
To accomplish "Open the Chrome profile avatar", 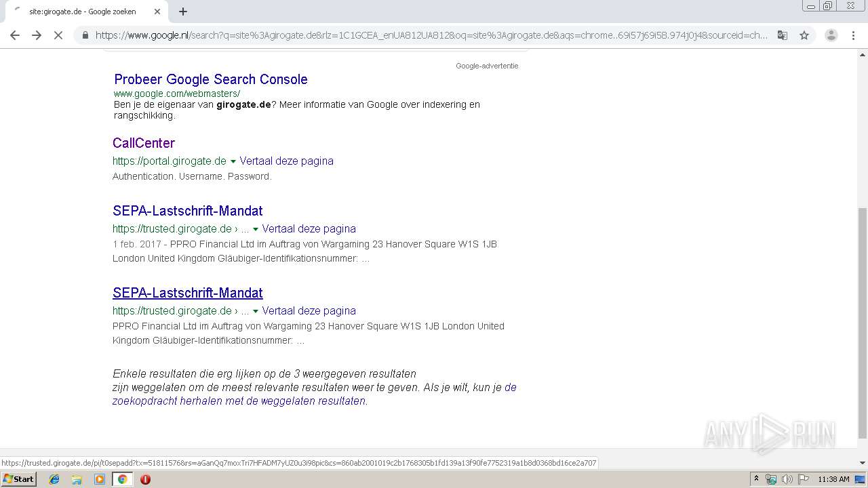I will pyautogui.click(x=831, y=35).
